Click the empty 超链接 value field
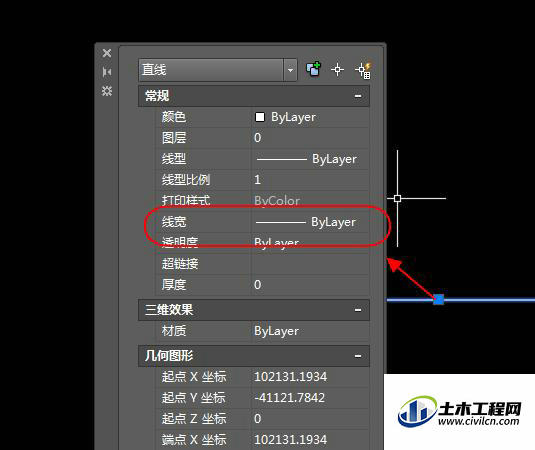Screen dimensions: 535x450 pos(310,264)
